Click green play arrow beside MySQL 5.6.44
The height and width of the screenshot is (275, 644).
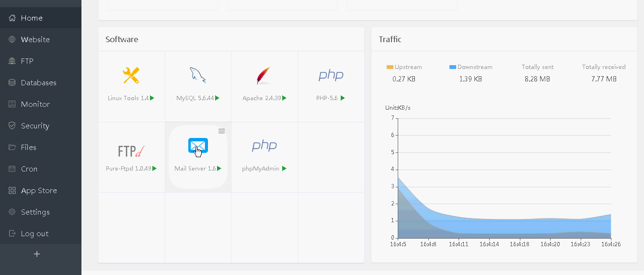(x=217, y=98)
